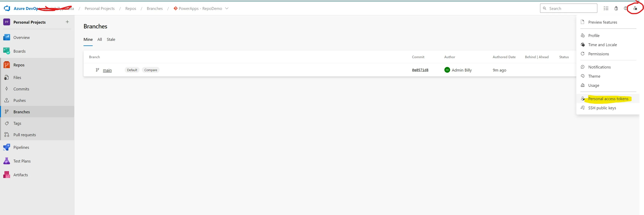The image size is (644, 215).
Task: Click commit 0e0571d8 link
Action: pyautogui.click(x=420, y=70)
